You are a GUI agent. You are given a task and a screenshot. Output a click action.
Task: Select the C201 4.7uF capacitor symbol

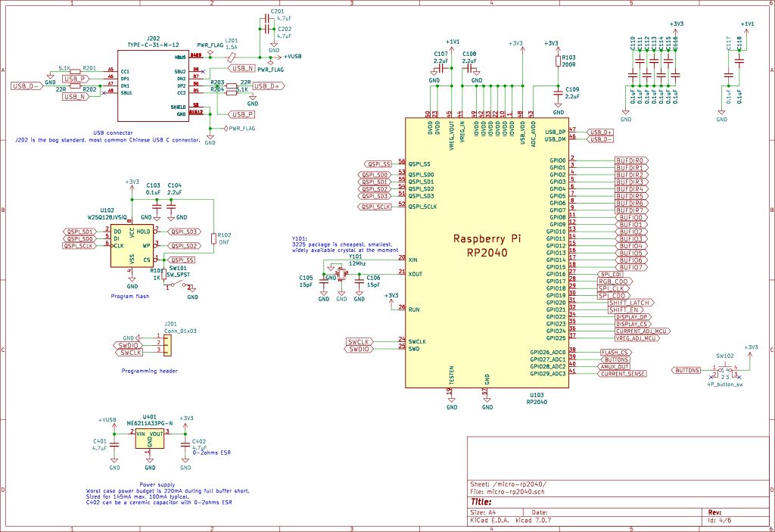(x=267, y=18)
